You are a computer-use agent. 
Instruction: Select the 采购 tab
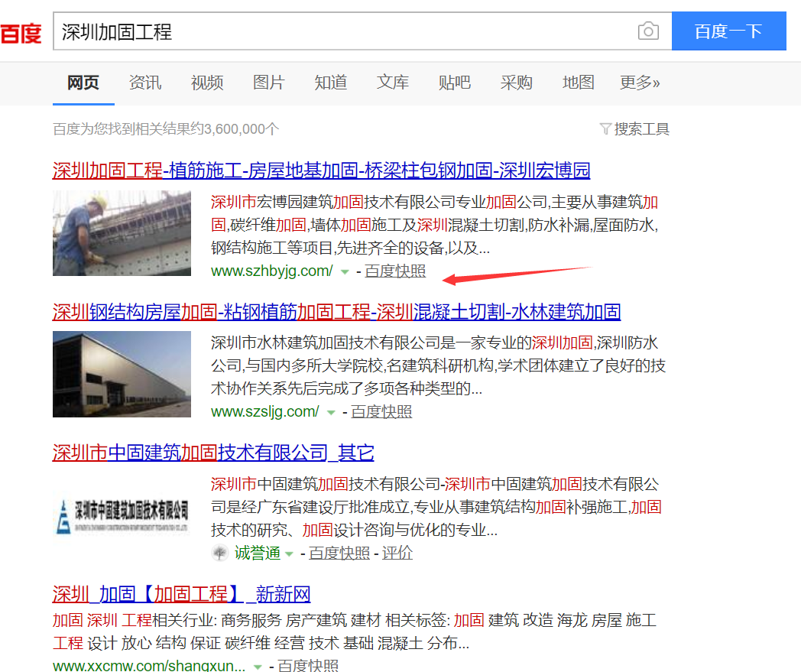pos(517,83)
